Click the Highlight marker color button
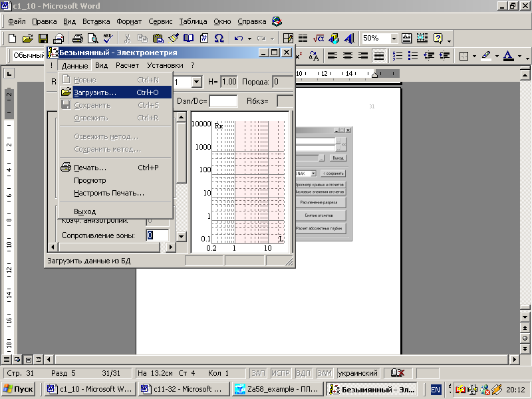 (x=486, y=56)
